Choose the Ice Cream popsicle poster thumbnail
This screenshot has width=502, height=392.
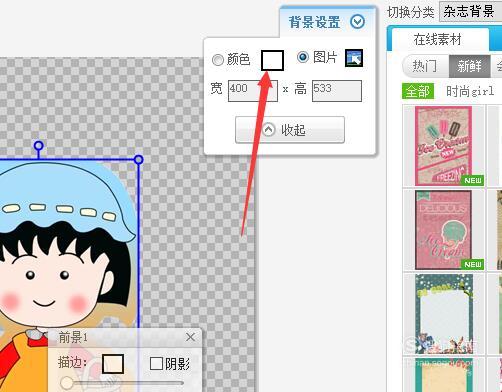(444, 146)
